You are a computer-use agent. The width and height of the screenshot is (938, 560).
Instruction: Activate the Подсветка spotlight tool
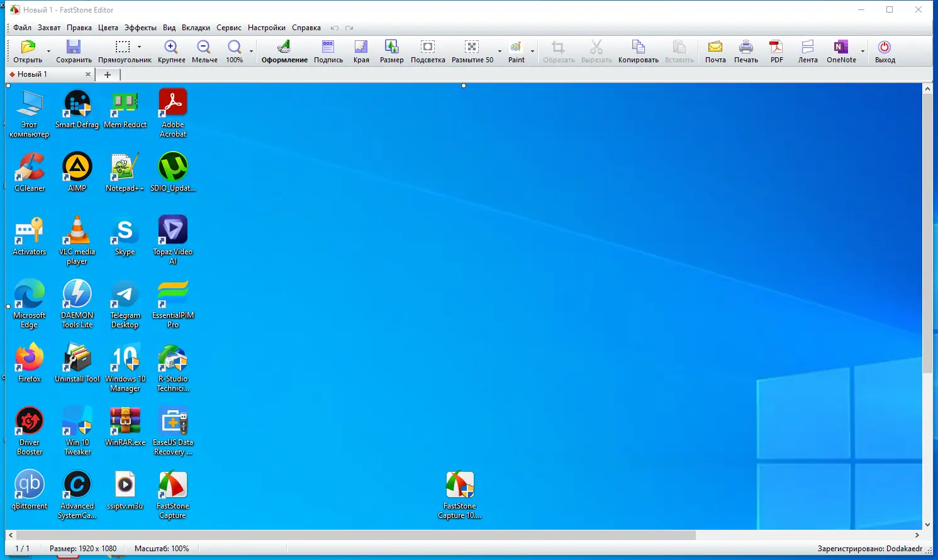428,52
